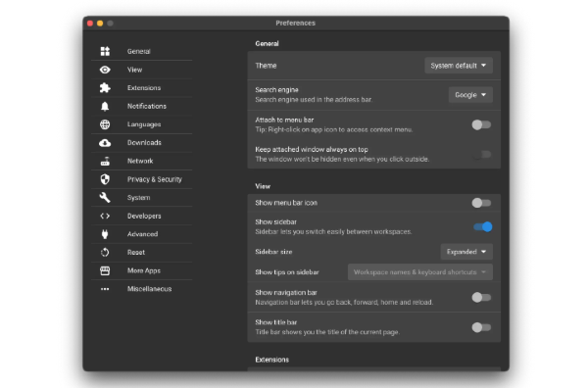
Task: Open the Advanced section
Action: pos(142,234)
